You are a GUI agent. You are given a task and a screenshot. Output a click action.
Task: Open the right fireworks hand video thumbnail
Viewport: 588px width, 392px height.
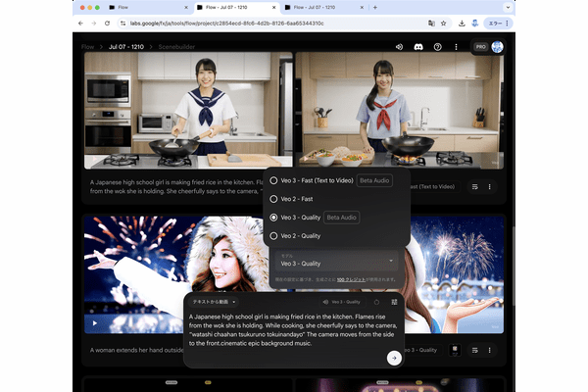[456, 274]
